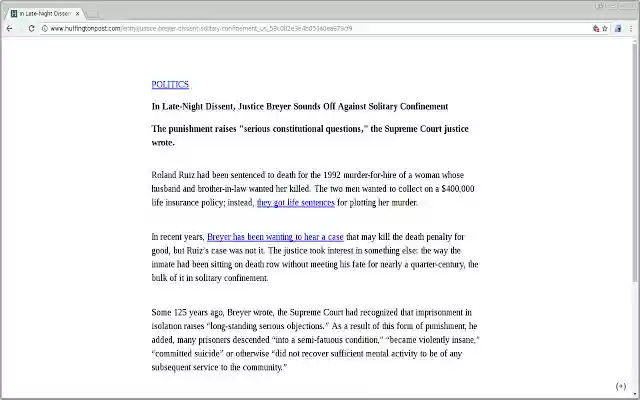The image size is (640, 400).
Task: Open the extension icon beside the bookmark star
Action: (618, 28)
